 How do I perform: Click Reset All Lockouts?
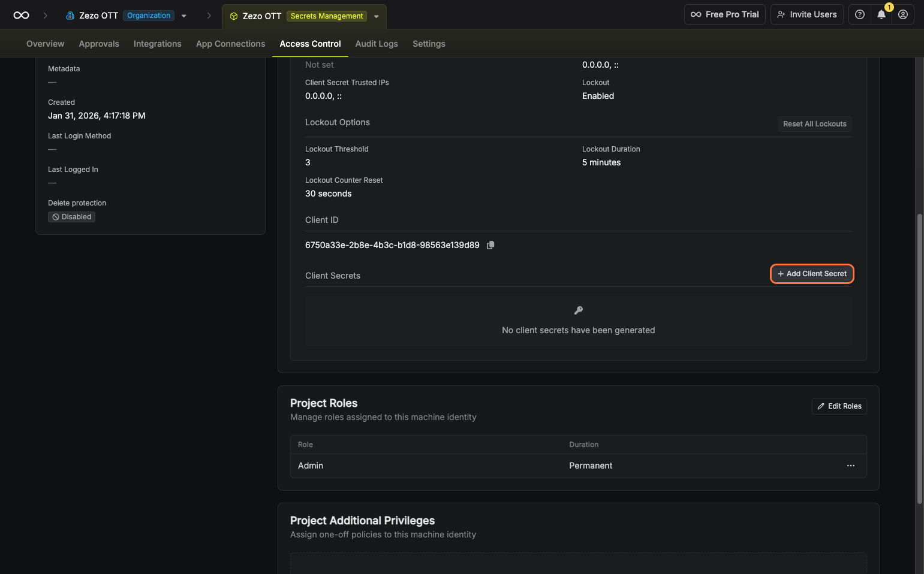click(x=814, y=124)
